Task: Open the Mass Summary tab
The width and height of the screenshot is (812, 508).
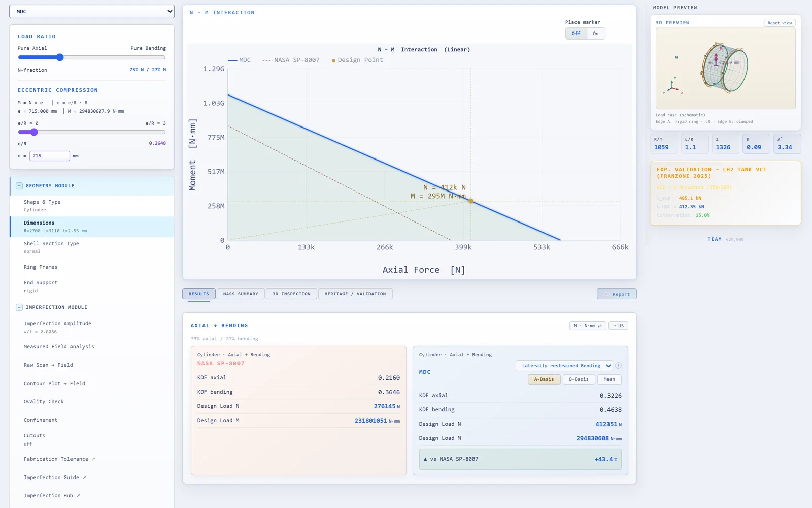Action: (241, 294)
